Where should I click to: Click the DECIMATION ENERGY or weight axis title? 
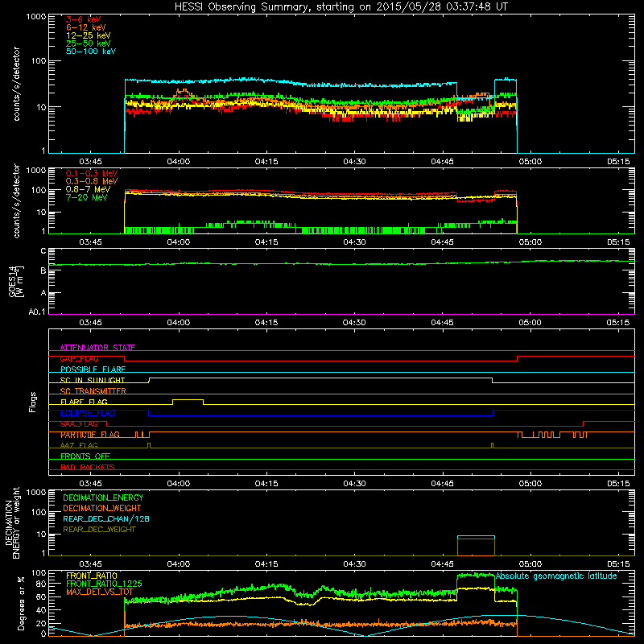pyautogui.click(x=12, y=522)
